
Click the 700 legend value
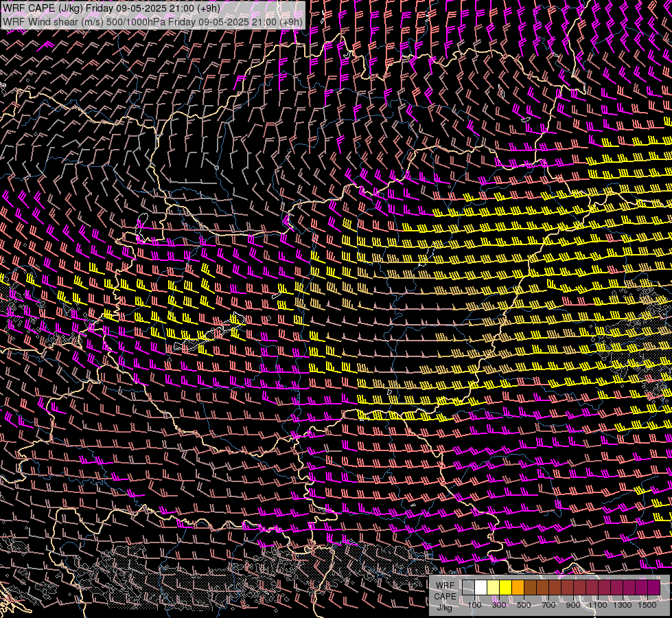[x=548, y=605]
